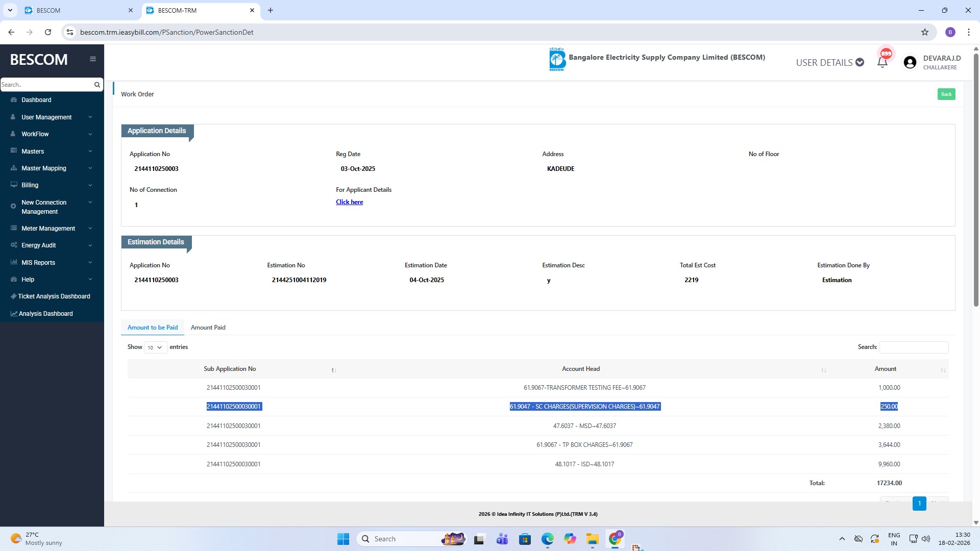Toggle the hamburger sidebar menu icon

93,59
